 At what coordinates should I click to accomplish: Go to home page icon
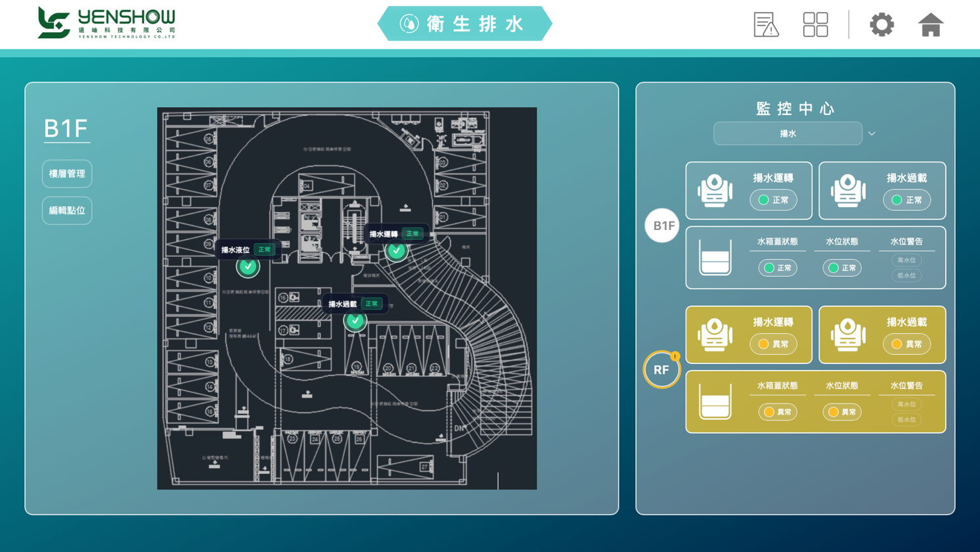point(931,25)
